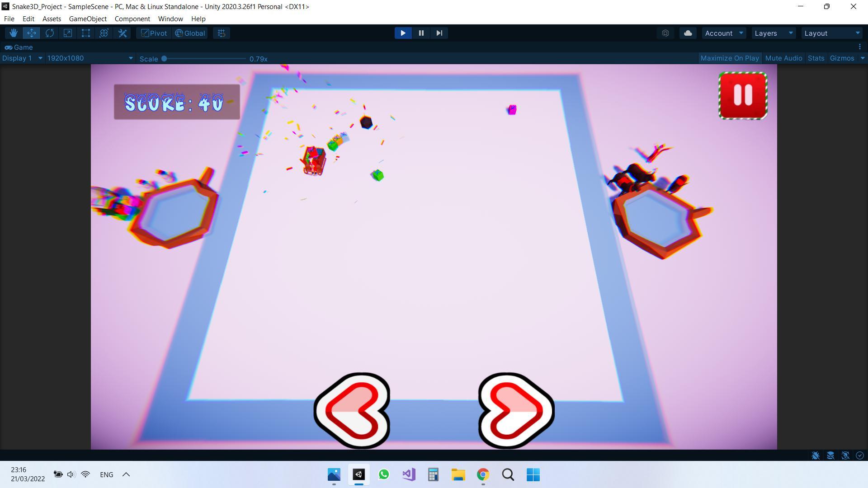Select the Rect Transform tool
Image resolution: width=868 pixels, height=488 pixels.
tap(85, 33)
